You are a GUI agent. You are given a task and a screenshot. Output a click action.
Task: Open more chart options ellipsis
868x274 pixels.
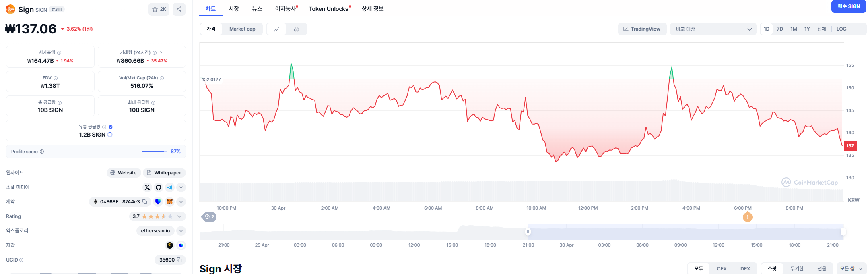tap(860, 29)
